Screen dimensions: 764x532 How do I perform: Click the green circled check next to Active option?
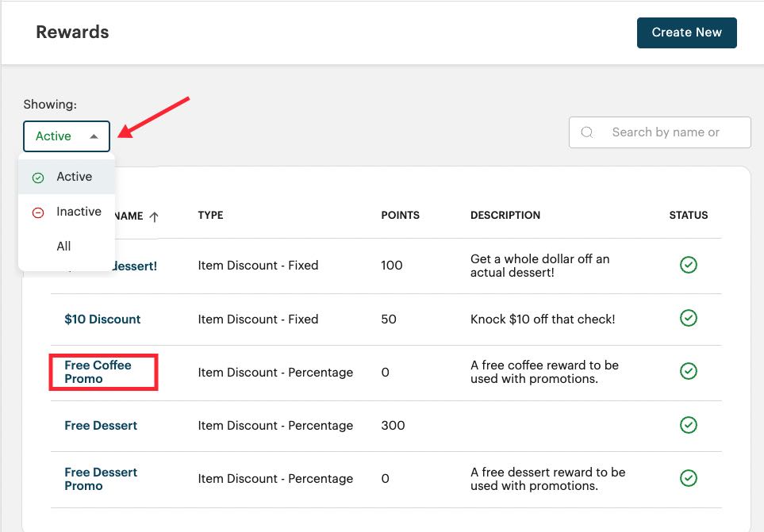(37, 178)
